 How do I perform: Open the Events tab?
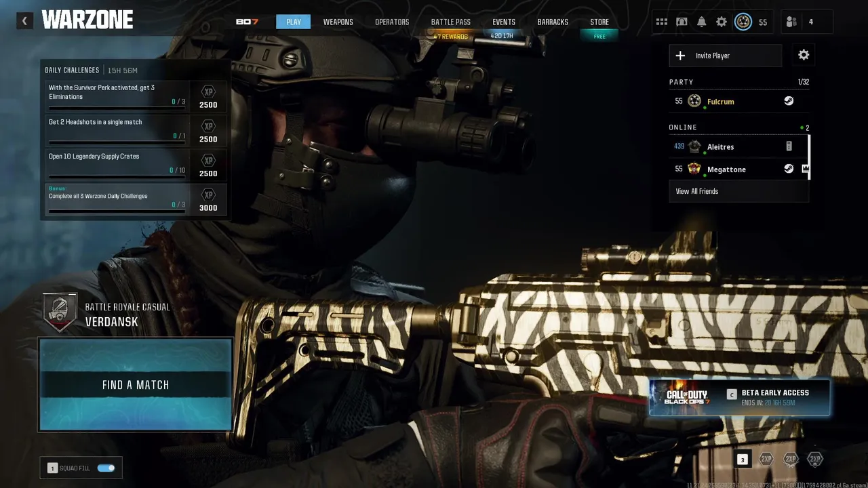pos(504,22)
